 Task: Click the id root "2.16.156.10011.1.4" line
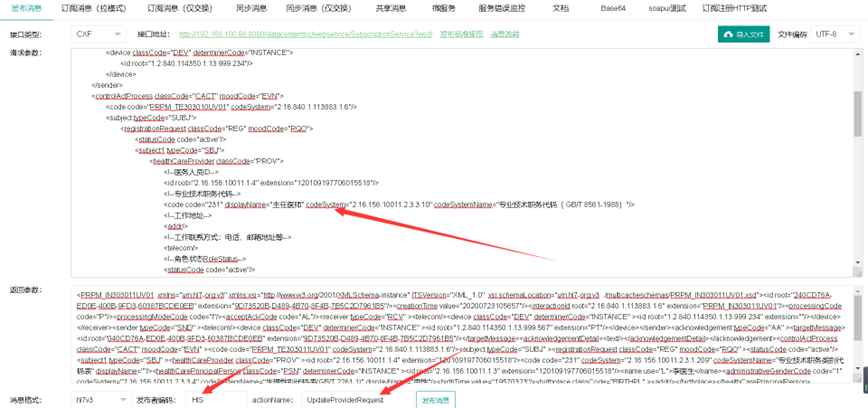click(271, 183)
